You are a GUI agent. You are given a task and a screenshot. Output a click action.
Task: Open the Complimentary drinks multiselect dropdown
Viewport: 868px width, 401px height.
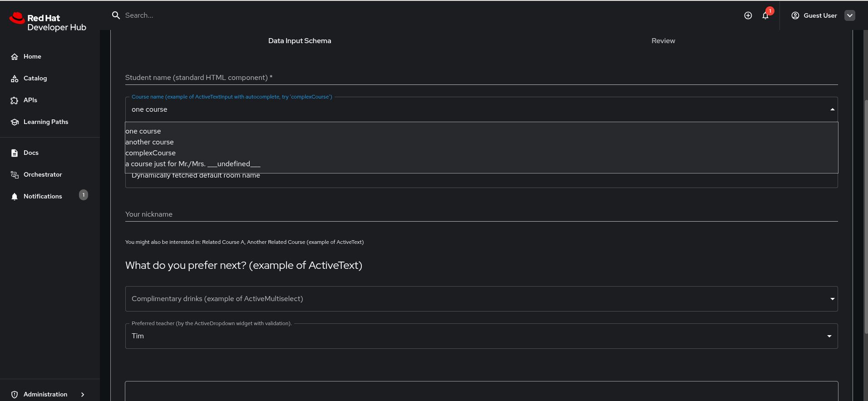[832, 299]
